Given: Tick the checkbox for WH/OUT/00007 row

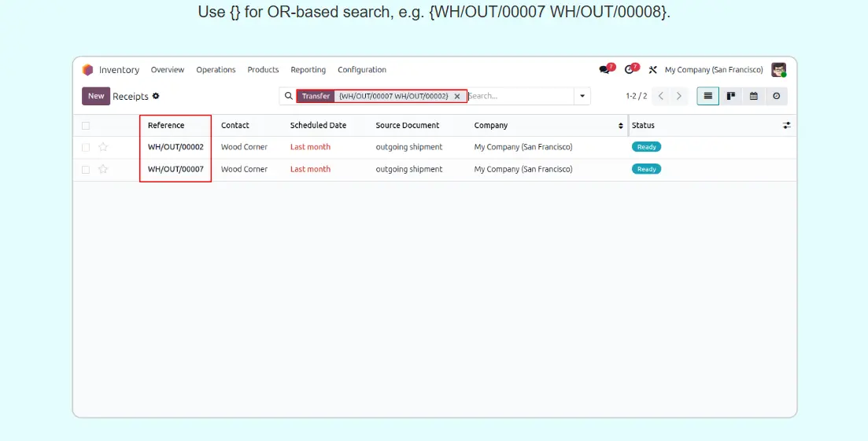Looking at the screenshot, I should pos(86,169).
